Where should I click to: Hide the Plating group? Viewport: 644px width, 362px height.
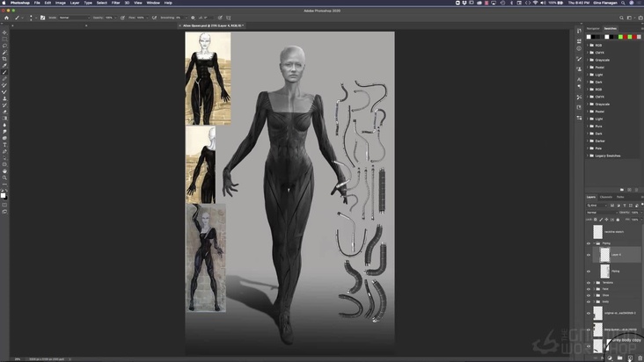coord(589,243)
